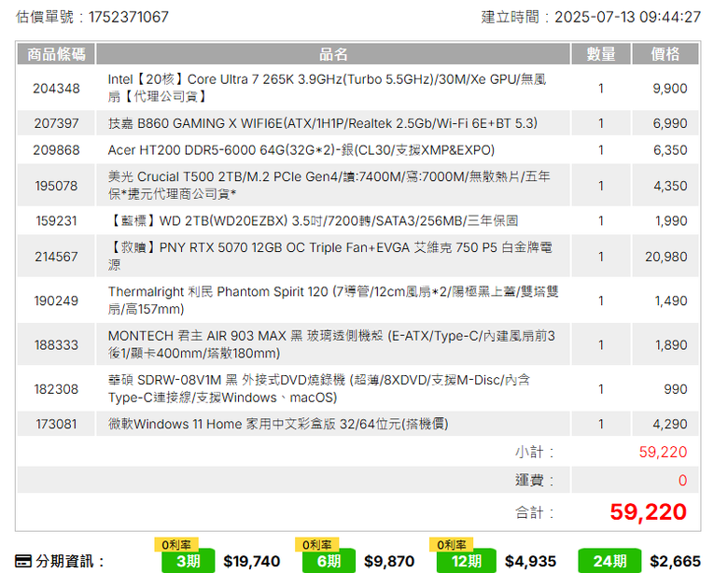Click the $19,740 installment amount
Screen dimensions: 728x573
tap(252, 561)
